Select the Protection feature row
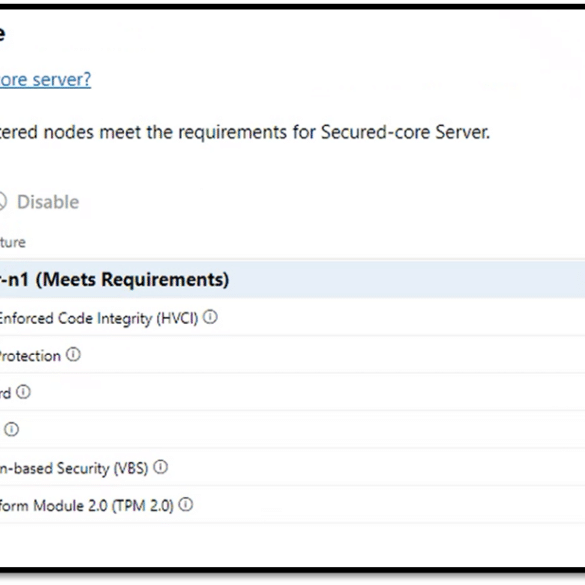Screen dimensions: 585x585 coord(292,355)
